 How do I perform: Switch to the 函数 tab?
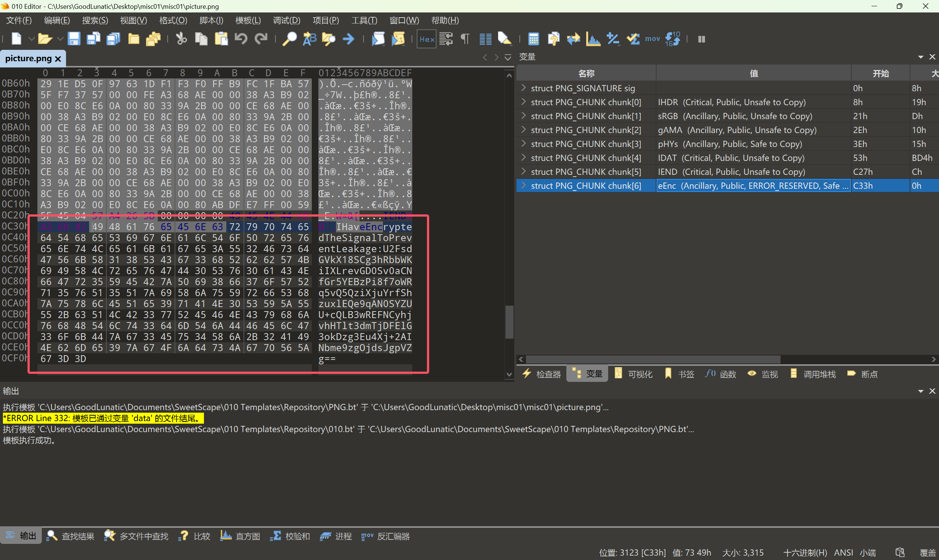[x=720, y=373]
